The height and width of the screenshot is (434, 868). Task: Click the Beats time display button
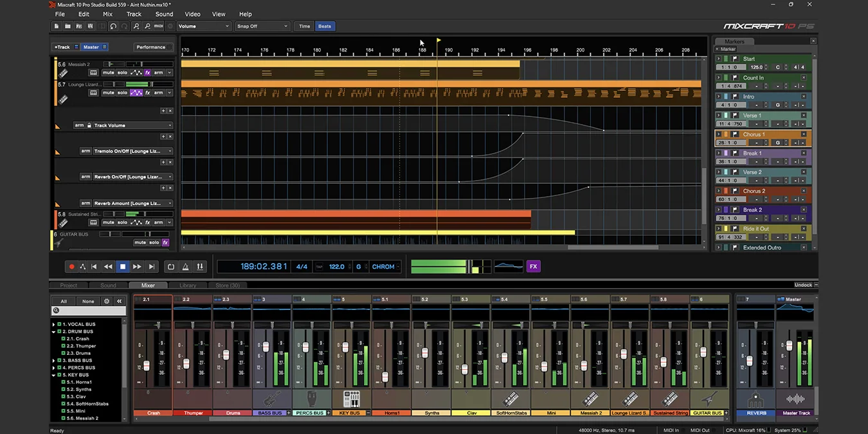(325, 26)
